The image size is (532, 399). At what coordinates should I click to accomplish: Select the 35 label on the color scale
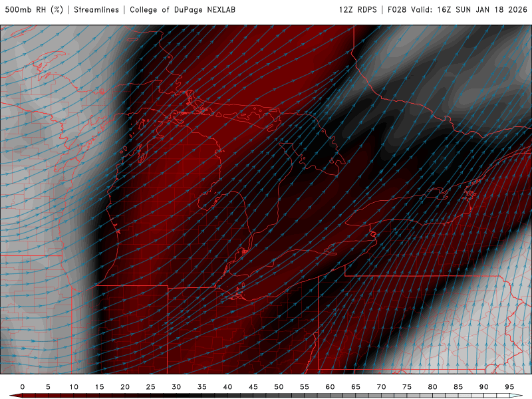point(202,387)
